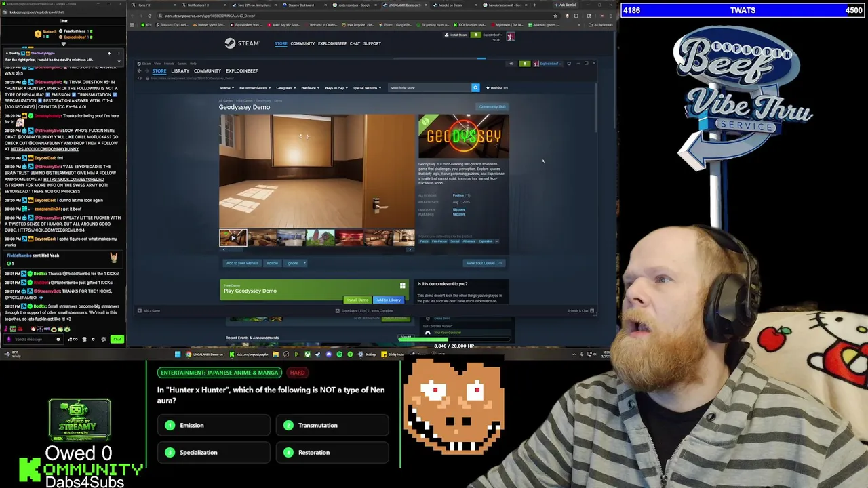
Task: Click Add a Game plus icon
Action: click(x=140, y=310)
